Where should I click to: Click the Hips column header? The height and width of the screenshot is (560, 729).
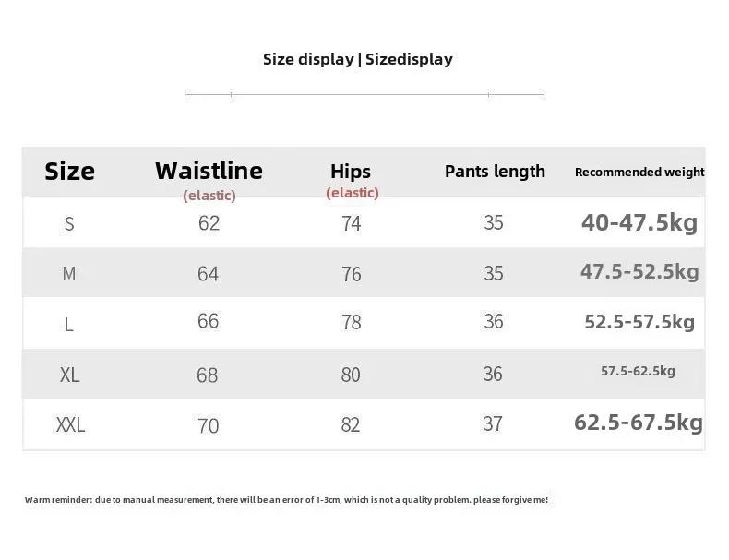351,172
